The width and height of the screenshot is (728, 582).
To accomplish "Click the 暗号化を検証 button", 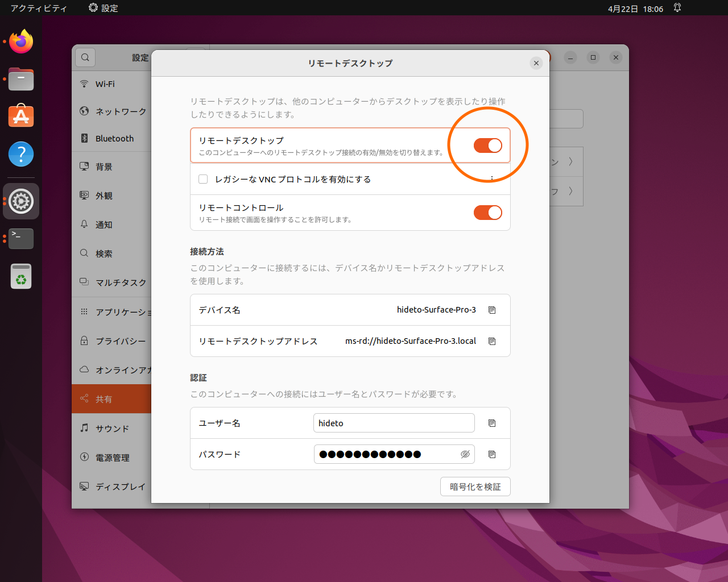I will click(475, 487).
